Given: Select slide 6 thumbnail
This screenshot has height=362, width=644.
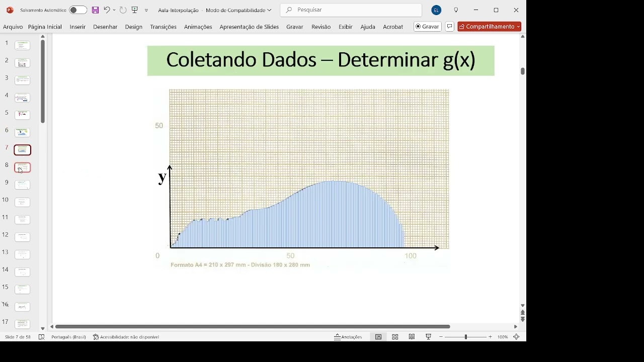Looking at the screenshot, I should 22,133.
